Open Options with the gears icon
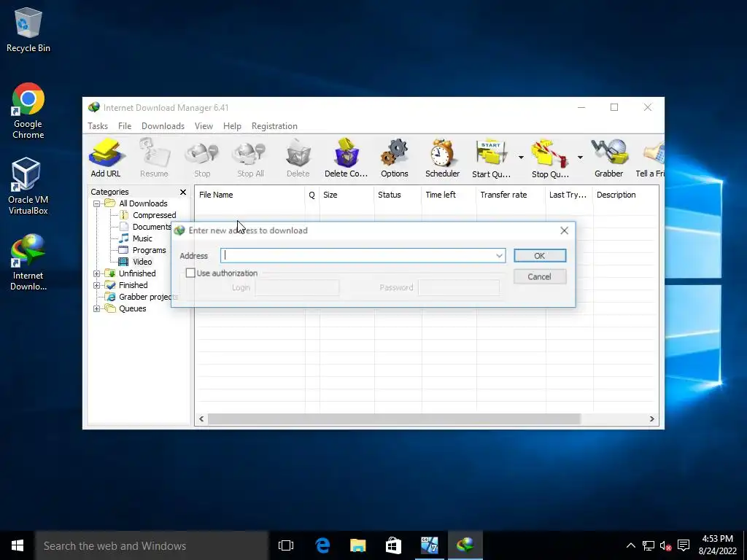Viewport: 747px width, 560px height. [x=395, y=158]
